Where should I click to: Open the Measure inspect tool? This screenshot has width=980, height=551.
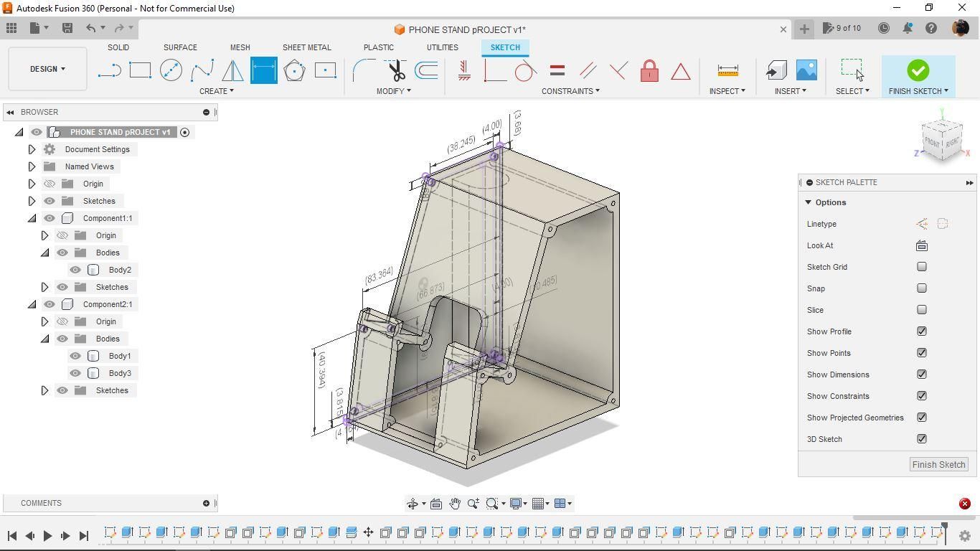pyautogui.click(x=727, y=70)
